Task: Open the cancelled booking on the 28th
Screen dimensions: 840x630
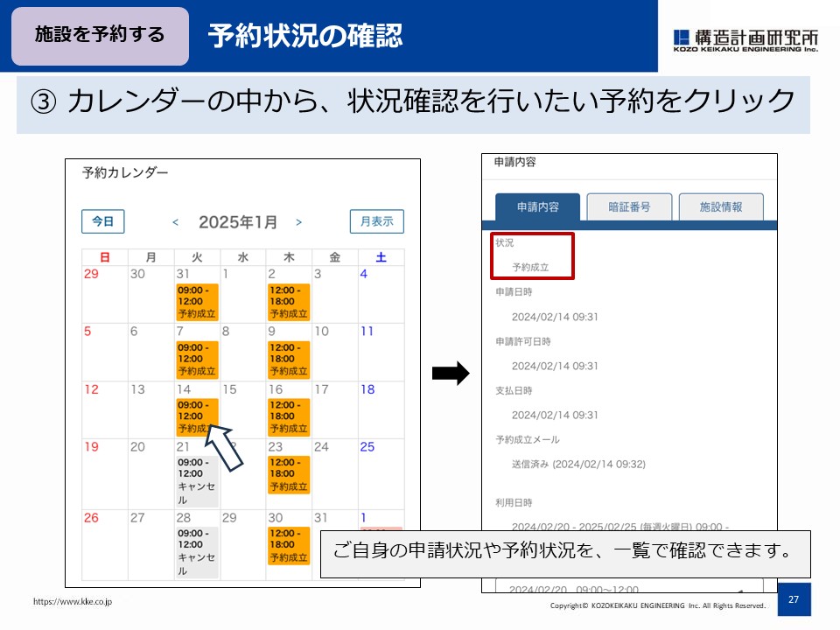Action: [x=197, y=551]
